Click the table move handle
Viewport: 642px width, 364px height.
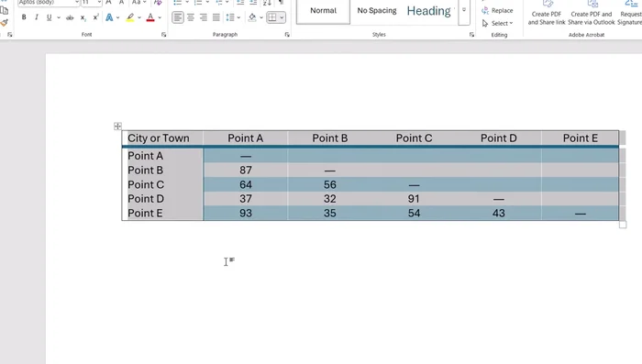click(117, 127)
